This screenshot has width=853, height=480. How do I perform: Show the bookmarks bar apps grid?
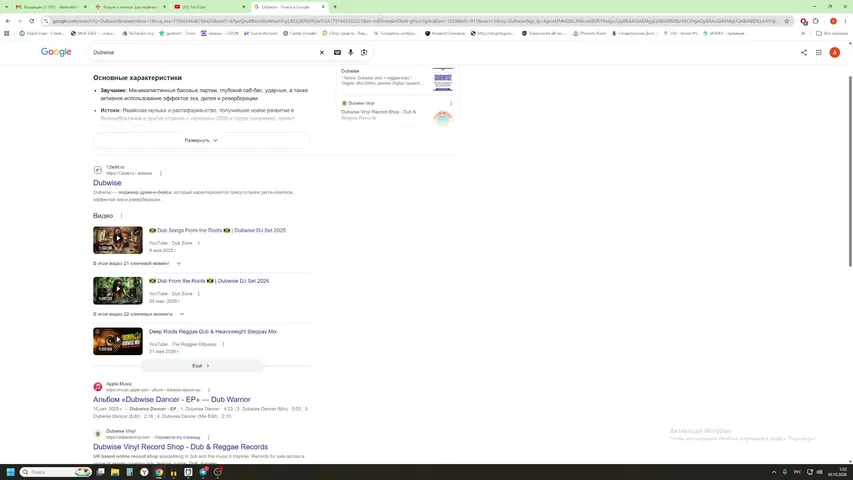point(7,33)
